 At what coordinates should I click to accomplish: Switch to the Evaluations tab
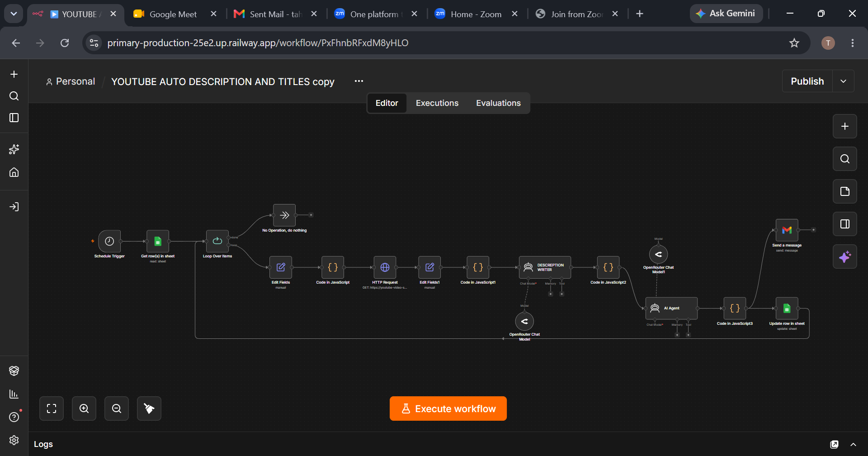click(x=498, y=103)
